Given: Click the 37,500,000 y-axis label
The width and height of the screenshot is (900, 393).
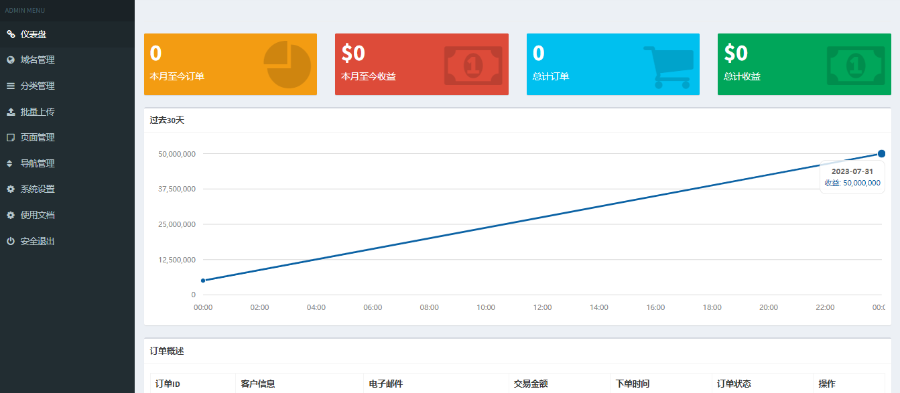Looking at the screenshot, I should (177, 189).
